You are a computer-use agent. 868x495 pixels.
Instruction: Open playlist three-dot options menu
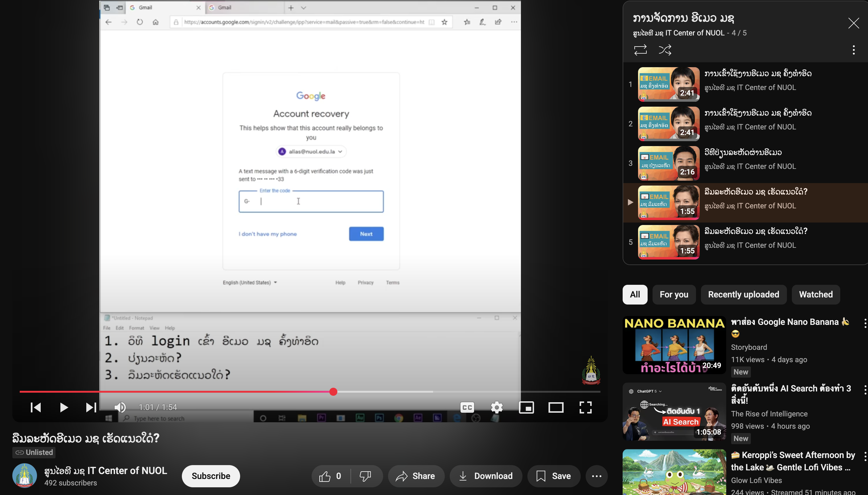coord(854,50)
